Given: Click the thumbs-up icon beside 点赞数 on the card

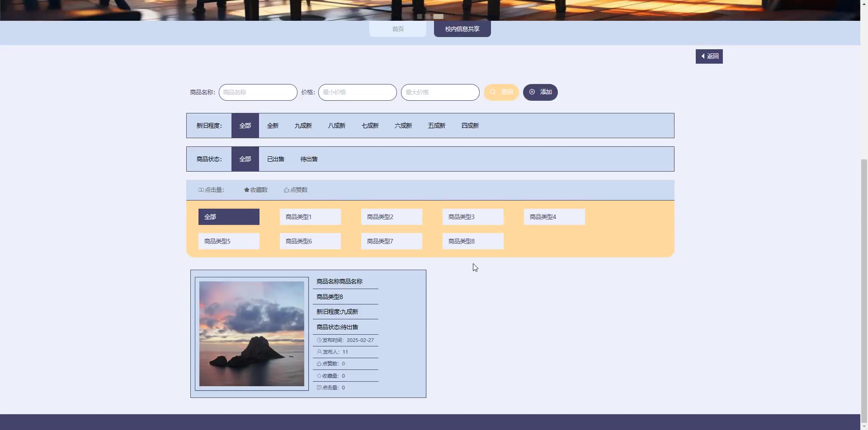Looking at the screenshot, I should 318,363.
